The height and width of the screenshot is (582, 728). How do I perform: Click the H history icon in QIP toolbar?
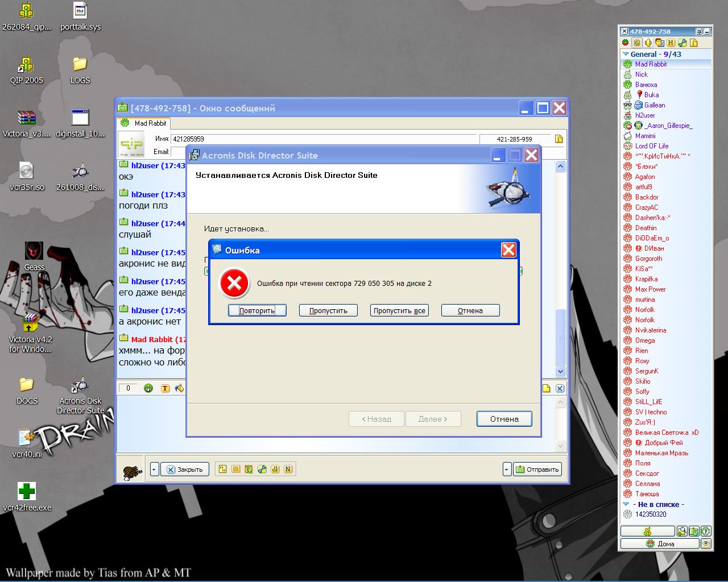(671, 43)
